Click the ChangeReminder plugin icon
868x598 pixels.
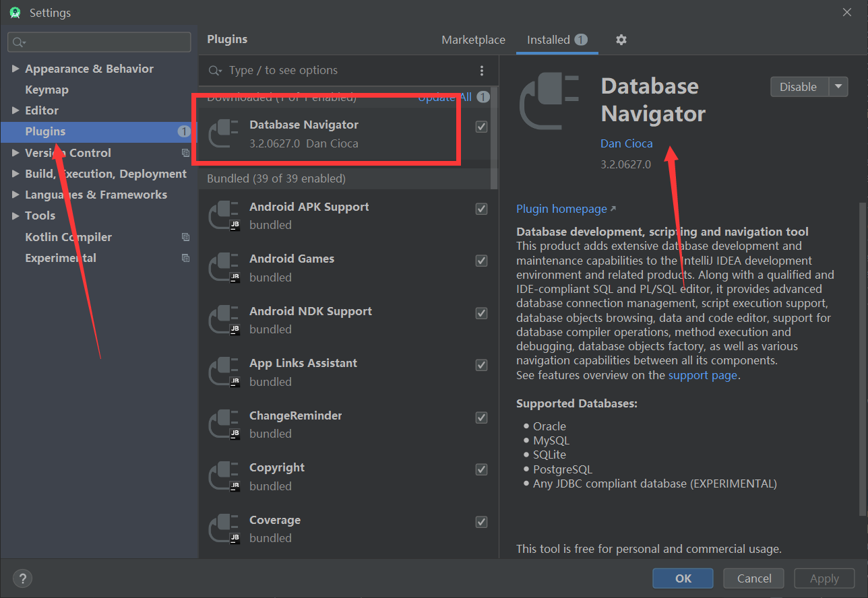[224, 425]
